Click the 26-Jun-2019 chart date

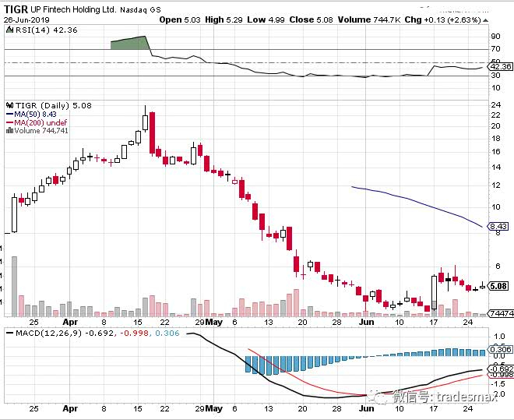click(26, 19)
